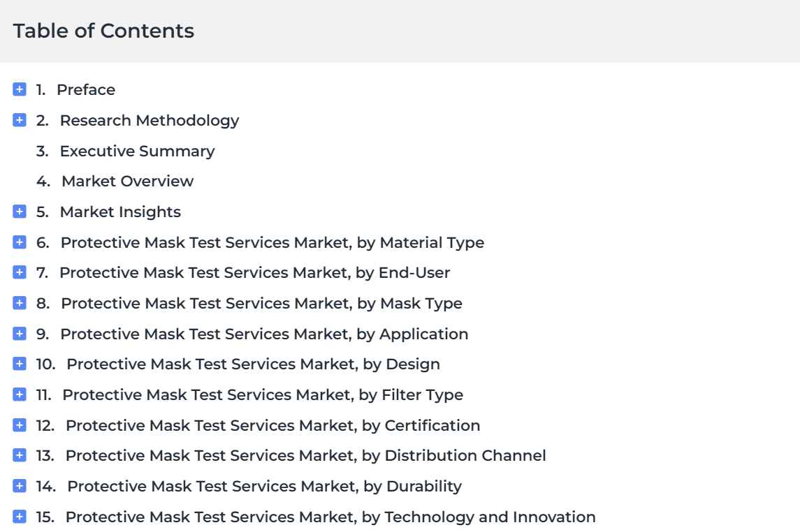Expand the by Mask Type chapter

(x=20, y=303)
